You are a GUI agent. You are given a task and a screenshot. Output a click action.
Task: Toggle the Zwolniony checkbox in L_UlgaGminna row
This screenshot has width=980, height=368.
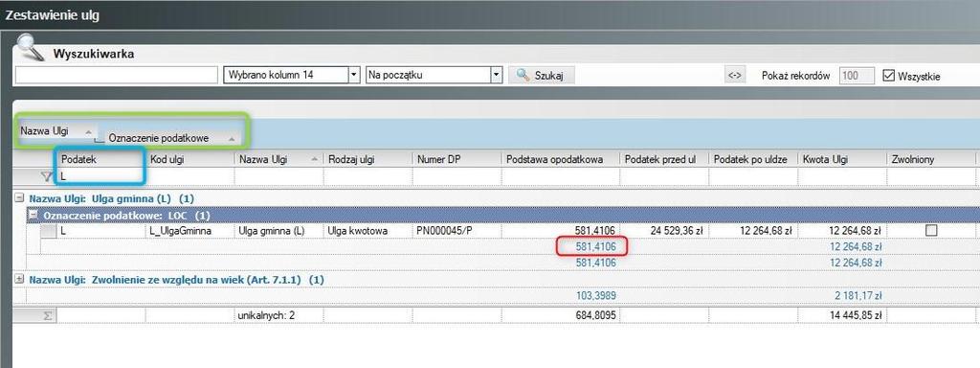pyautogui.click(x=931, y=230)
